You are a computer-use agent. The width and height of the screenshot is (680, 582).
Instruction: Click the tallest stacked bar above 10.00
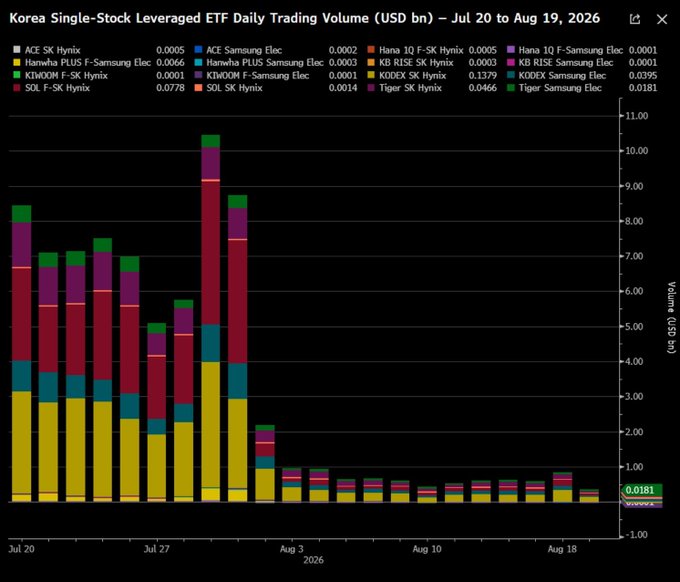(x=210, y=318)
